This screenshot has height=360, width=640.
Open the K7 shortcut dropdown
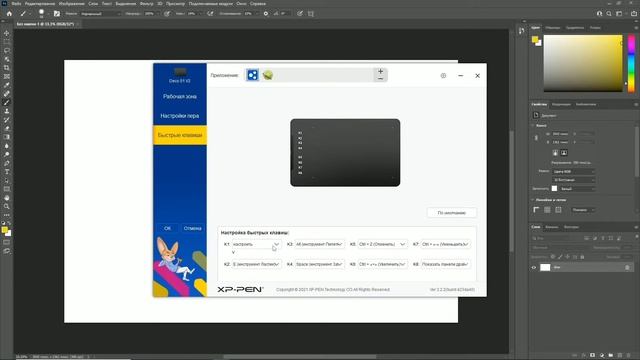[445, 244]
